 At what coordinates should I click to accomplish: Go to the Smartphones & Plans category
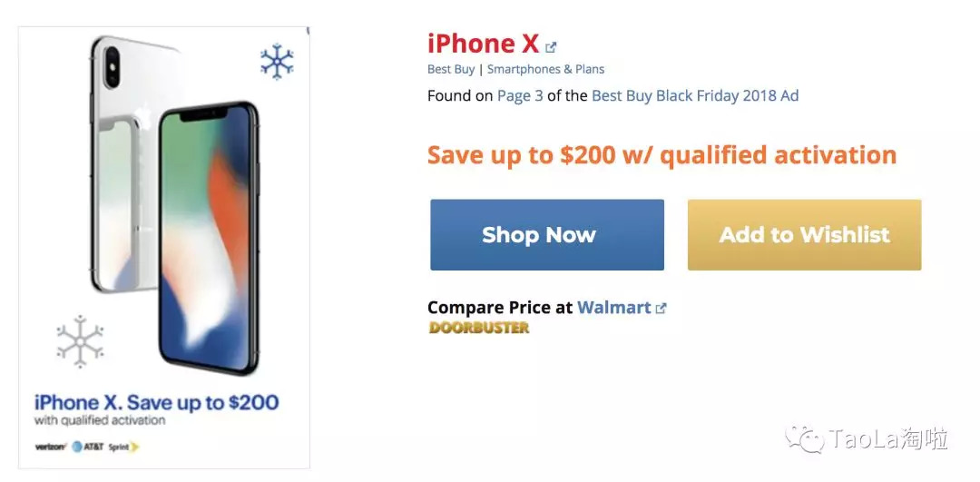point(545,69)
